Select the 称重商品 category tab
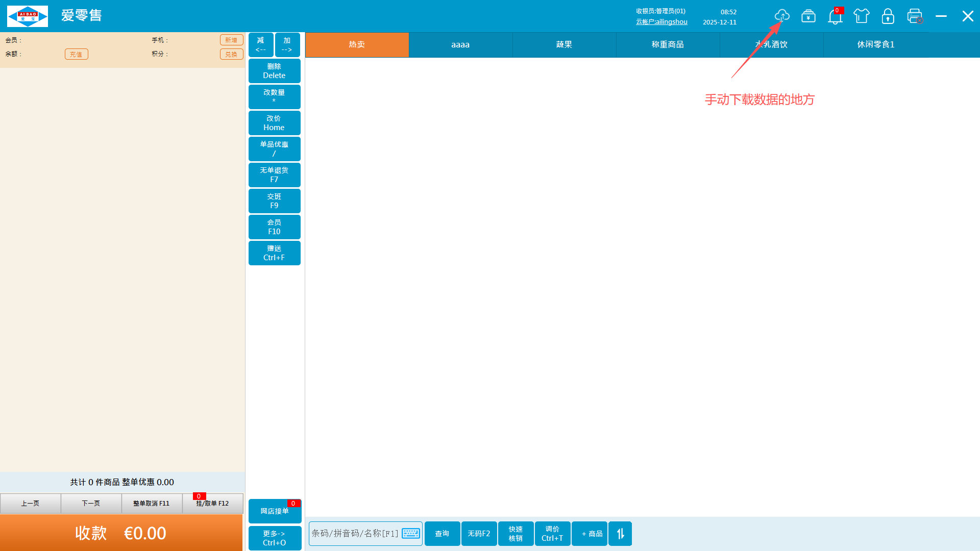Image resolution: width=980 pixels, height=551 pixels. point(668,45)
